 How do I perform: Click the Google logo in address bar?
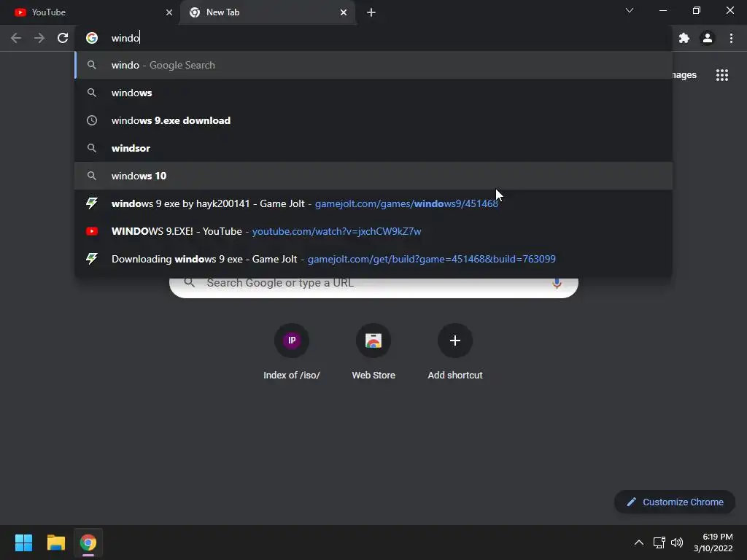coord(92,38)
